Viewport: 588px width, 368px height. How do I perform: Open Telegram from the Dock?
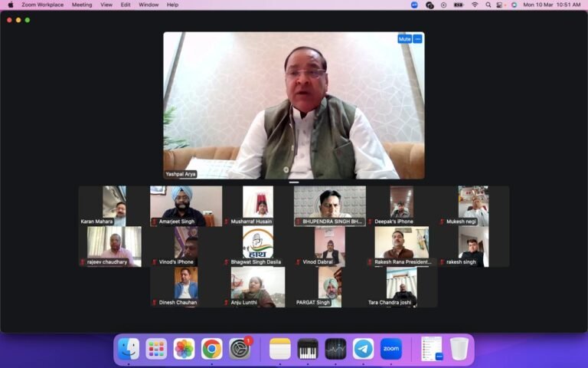coord(363,349)
